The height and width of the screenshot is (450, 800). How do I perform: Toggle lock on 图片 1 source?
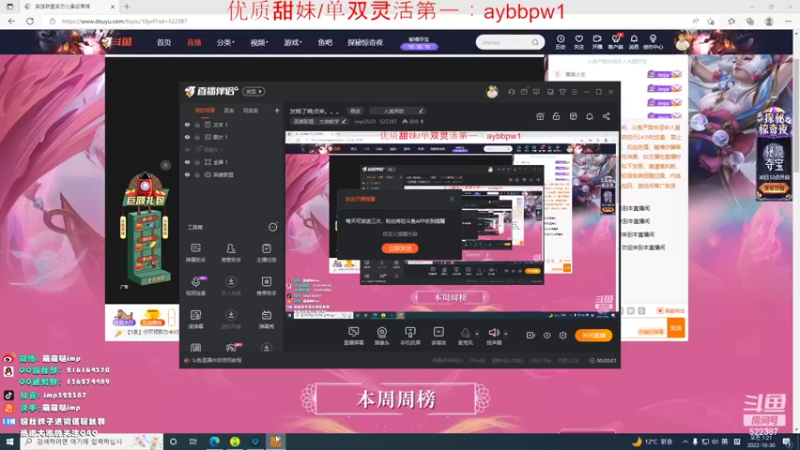pyautogui.click(x=197, y=137)
